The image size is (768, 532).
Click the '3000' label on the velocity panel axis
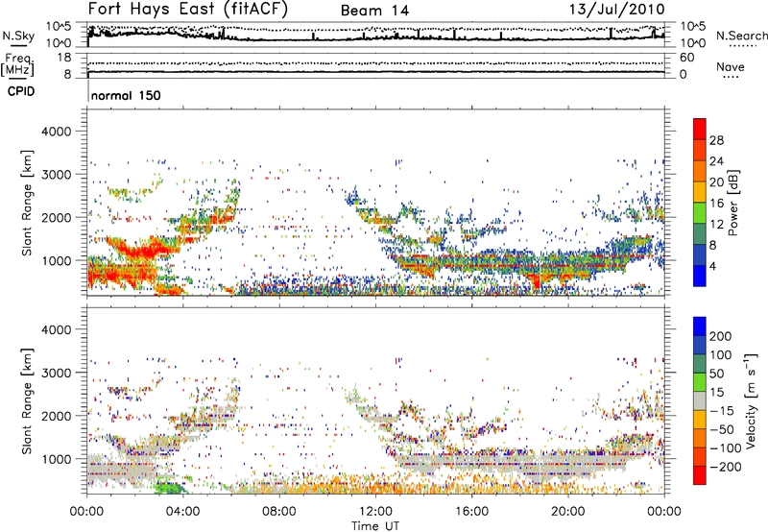(56, 373)
